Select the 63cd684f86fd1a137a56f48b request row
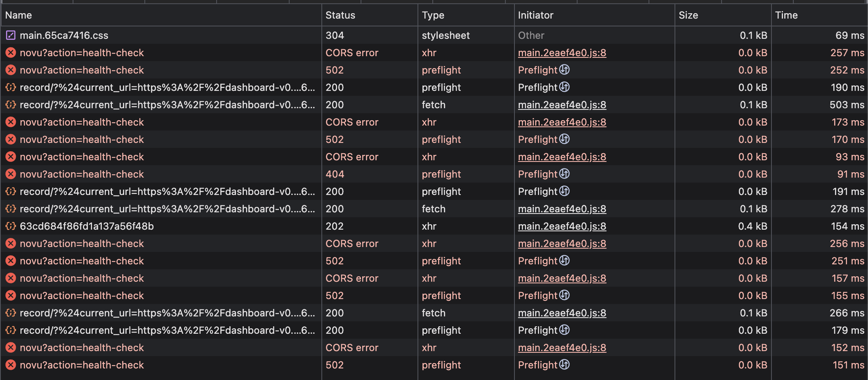This screenshot has width=868, height=380. (x=87, y=226)
